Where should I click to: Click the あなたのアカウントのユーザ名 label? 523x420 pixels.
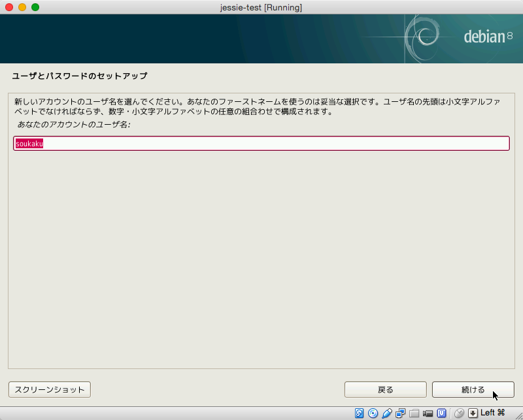[x=74, y=125]
